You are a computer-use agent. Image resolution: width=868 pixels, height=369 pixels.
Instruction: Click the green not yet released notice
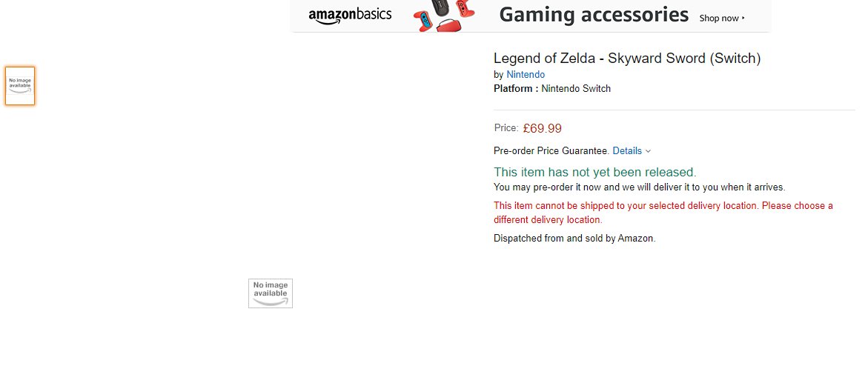pos(594,172)
